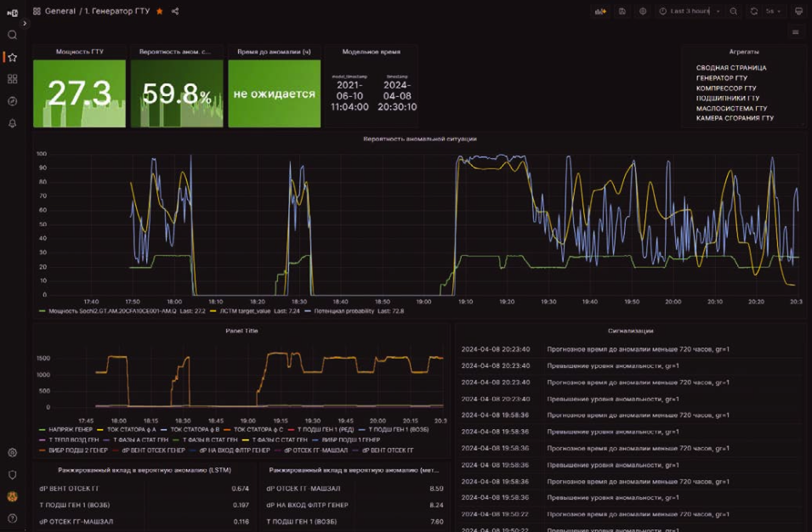Open the Alerting bell icon
This screenshot has width=812, height=532.
pos(12,123)
